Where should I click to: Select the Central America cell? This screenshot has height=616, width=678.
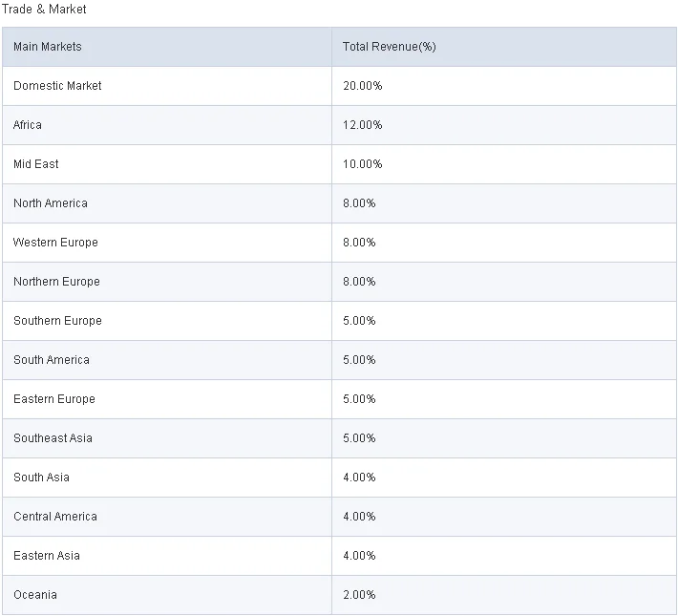[x=55, y=517]
